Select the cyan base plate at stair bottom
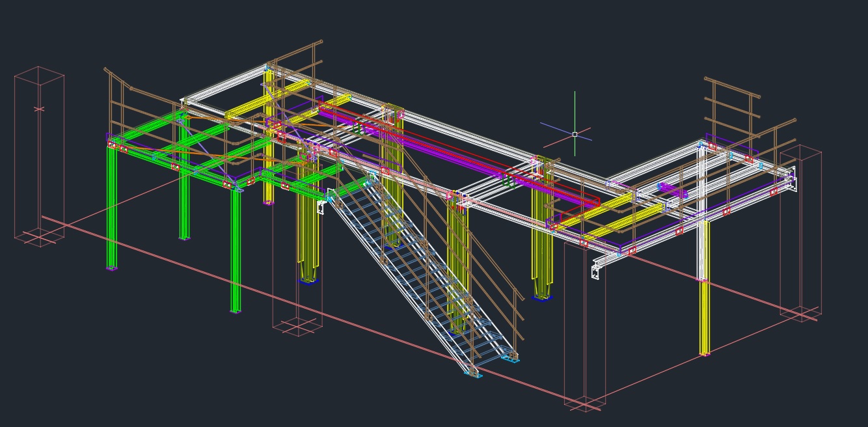868x427 pixels. coord(474,374)
